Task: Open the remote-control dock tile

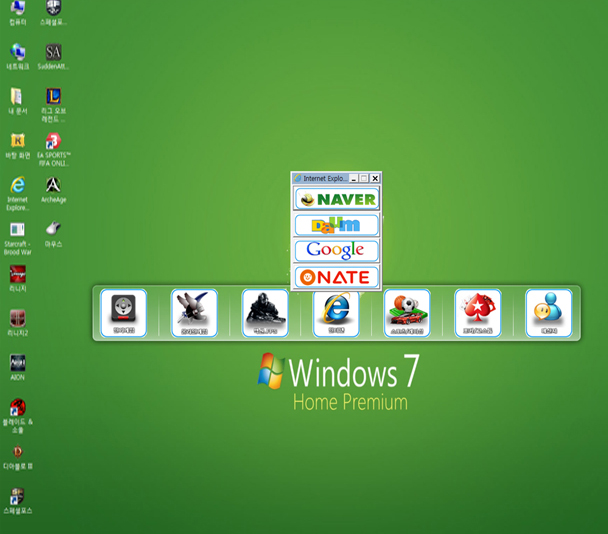Action: point(123,313)
